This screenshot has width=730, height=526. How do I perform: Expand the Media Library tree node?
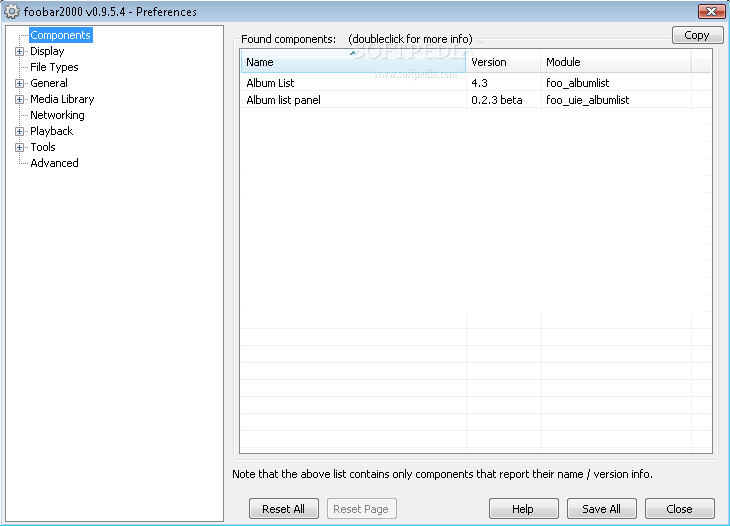tap(19, 99)
